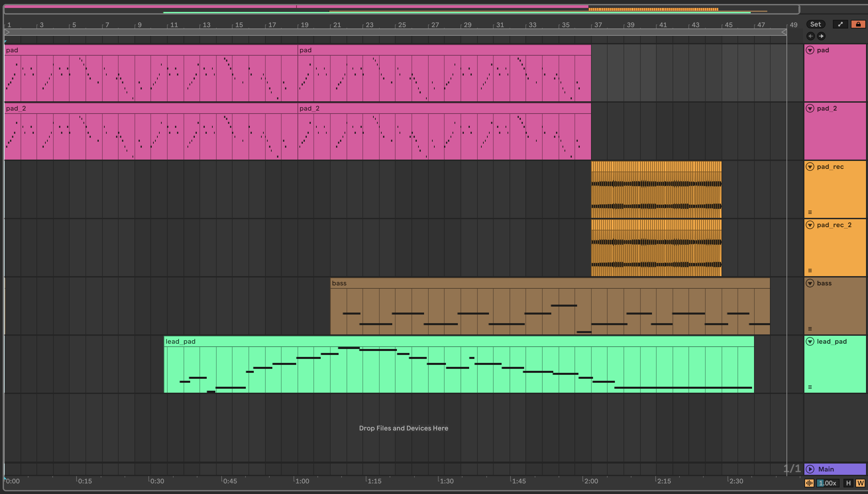Select the bass track title header
The width and height of the screenshot is (868, 494).
click(x=824, y=283)
